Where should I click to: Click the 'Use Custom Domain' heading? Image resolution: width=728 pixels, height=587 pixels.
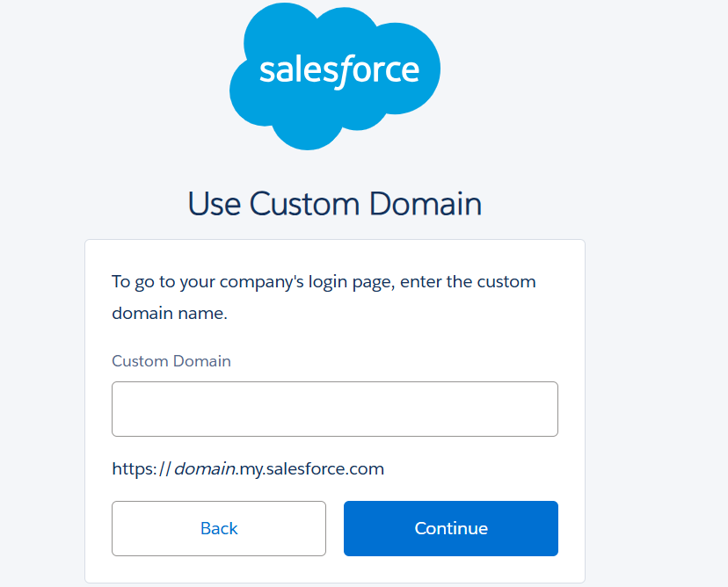coord(335,203)
